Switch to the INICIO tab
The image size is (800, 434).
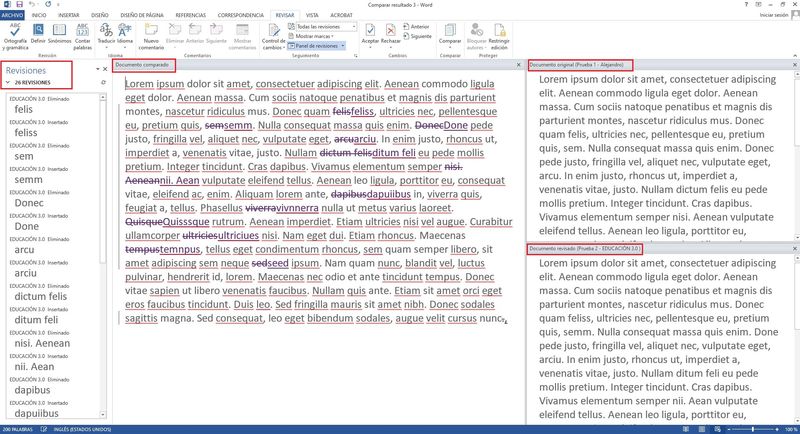(x=39, y=15)
